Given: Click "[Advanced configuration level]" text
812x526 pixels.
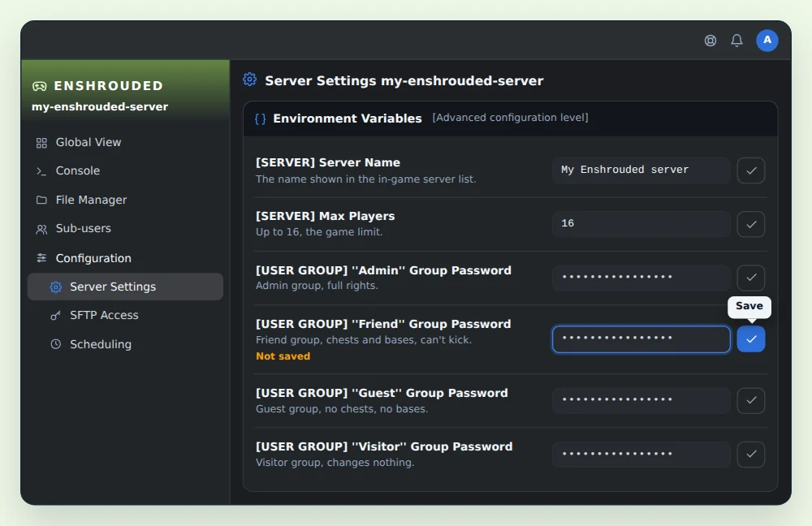Looking at the screenshot, I should (x=510, y=118).
